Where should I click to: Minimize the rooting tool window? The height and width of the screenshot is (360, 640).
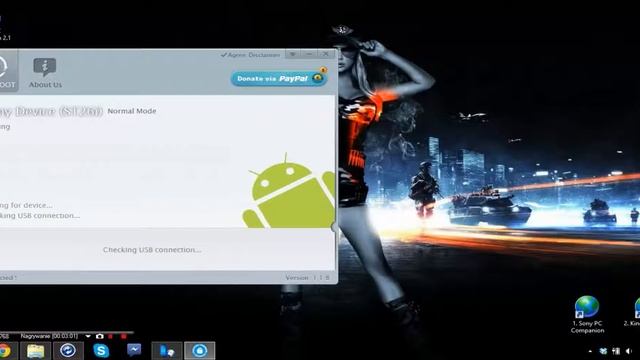[309, 54]
